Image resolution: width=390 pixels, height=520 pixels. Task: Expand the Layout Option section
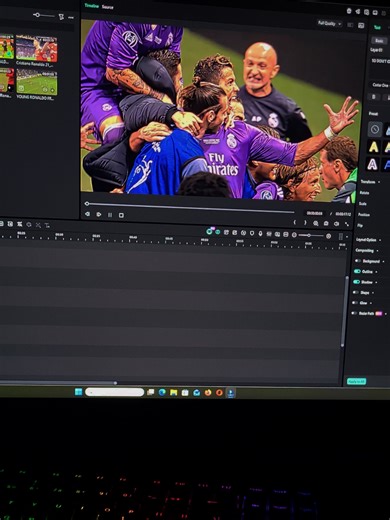pyautogui.click(x=380, y=240)
